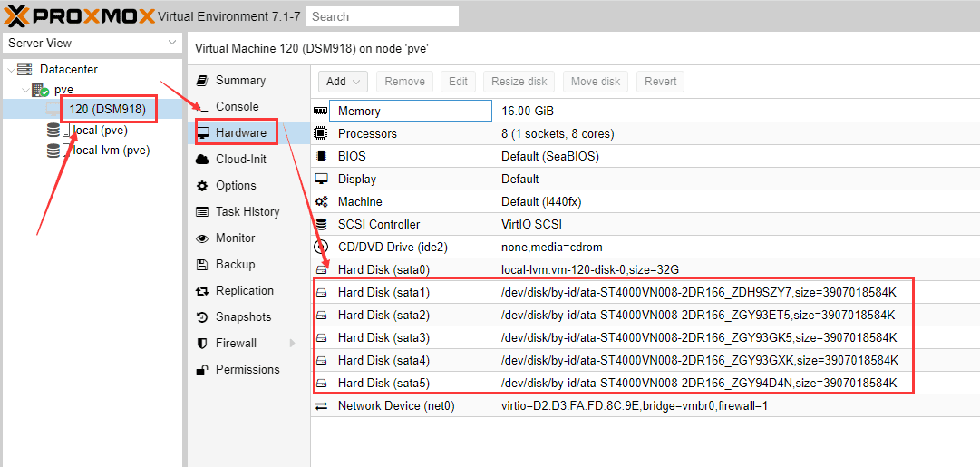Image resolution: width=980 pixels, height=467 pixels.
Task: Select Hard Disk (sata5) row
Action: (x=645, y=383)
